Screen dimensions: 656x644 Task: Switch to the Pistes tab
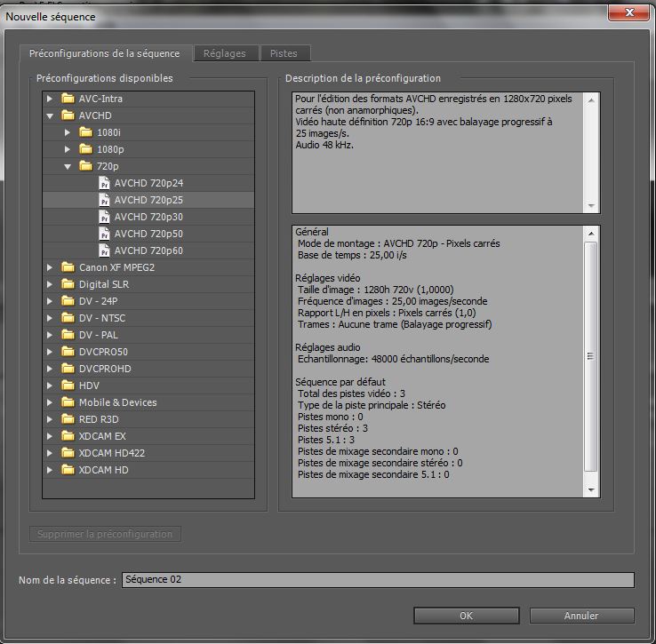click(284, 53)
